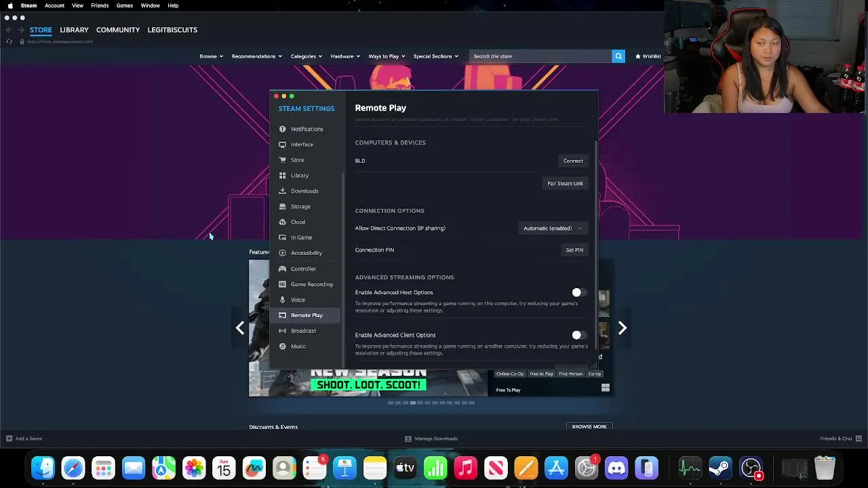
Task: Switch to the COMMUNITY tab
Action: point(118,30)
